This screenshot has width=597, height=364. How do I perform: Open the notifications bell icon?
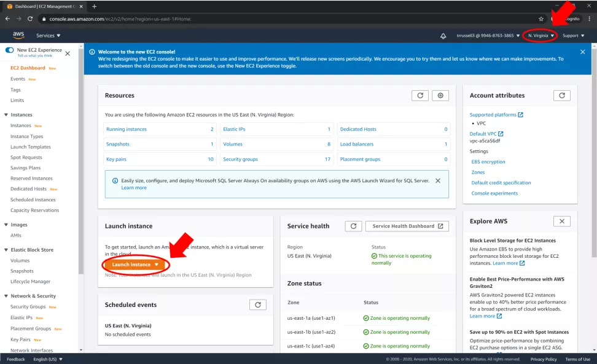(x=443, y=36)
